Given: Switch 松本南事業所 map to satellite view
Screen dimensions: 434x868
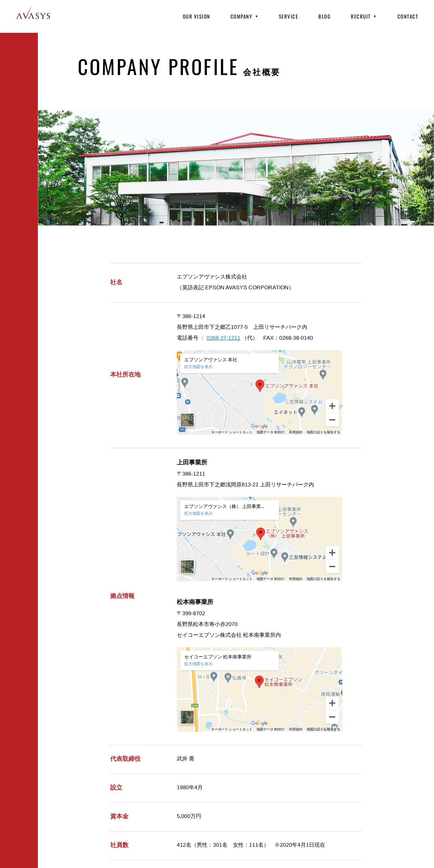Looking at the screenshot, I should tap(187, 717).
